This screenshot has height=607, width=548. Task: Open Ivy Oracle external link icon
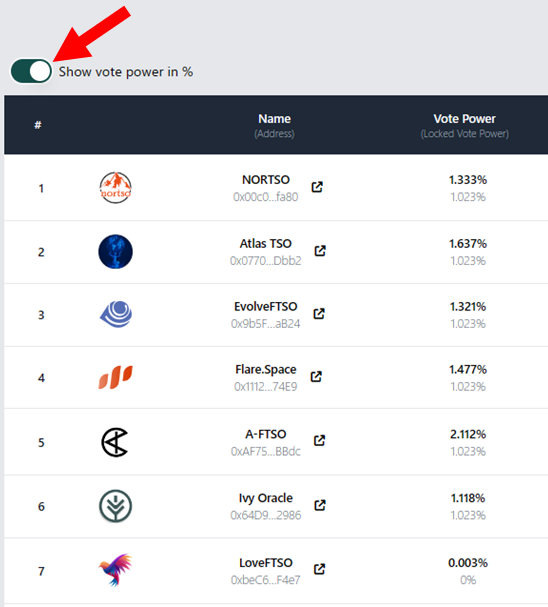320,505
